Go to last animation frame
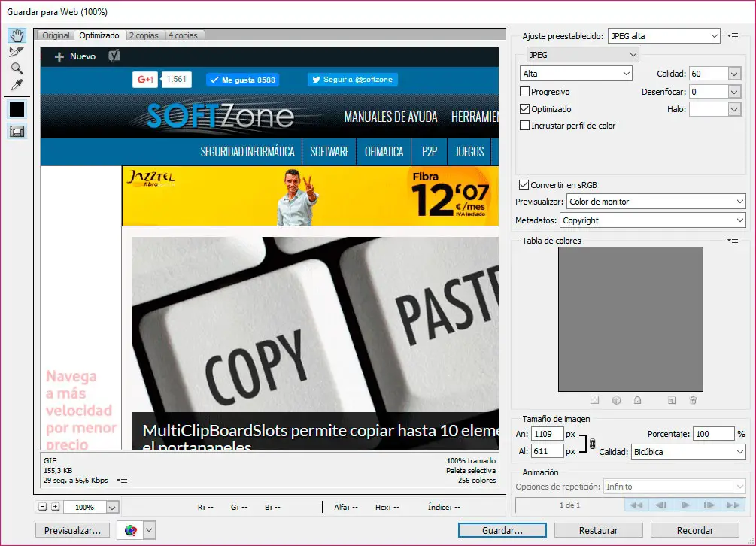756x546 pixels. (733, 505)
